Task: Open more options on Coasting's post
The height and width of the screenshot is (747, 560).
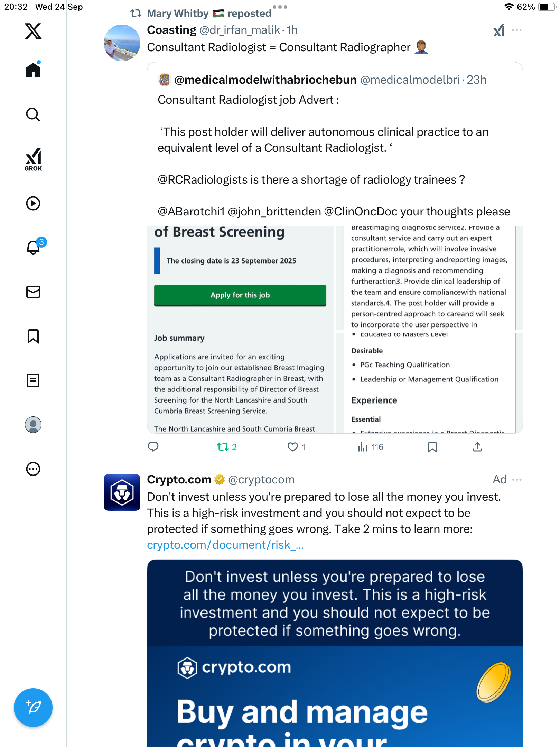Action: pyautogui.click(x=517, y=30)
